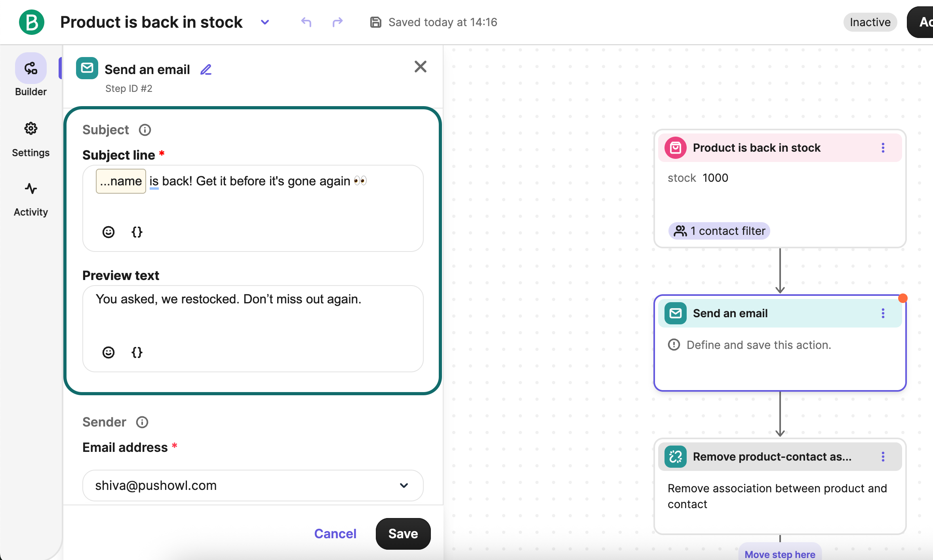View the Sender info tooltip
The image size is (933, 560).
tap(142, 422)
